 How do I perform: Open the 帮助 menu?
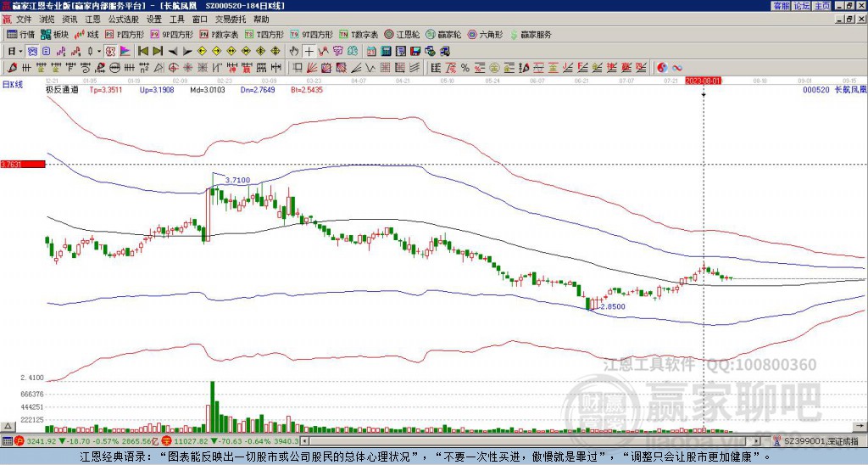[261, 20]
